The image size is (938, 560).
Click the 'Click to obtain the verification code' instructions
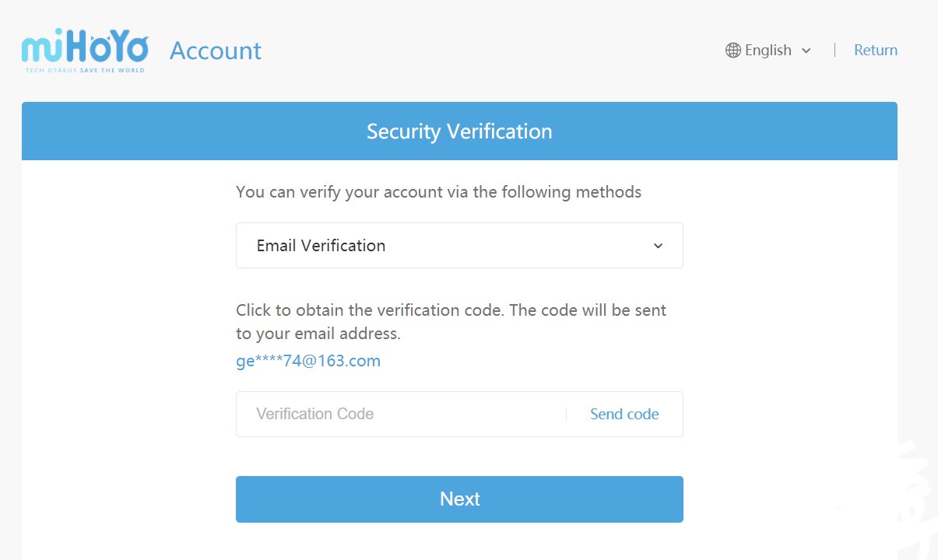pos(451,322)
